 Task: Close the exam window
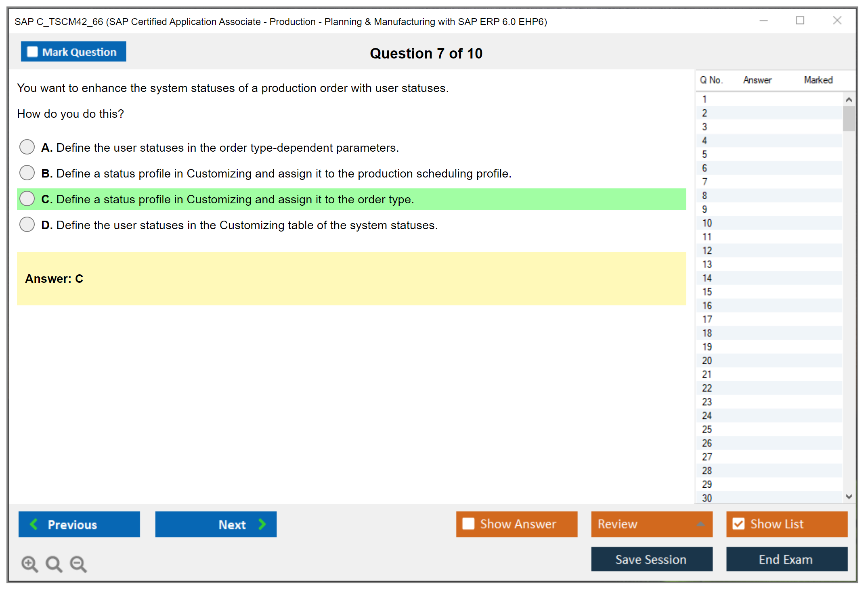tap(837, 21)
